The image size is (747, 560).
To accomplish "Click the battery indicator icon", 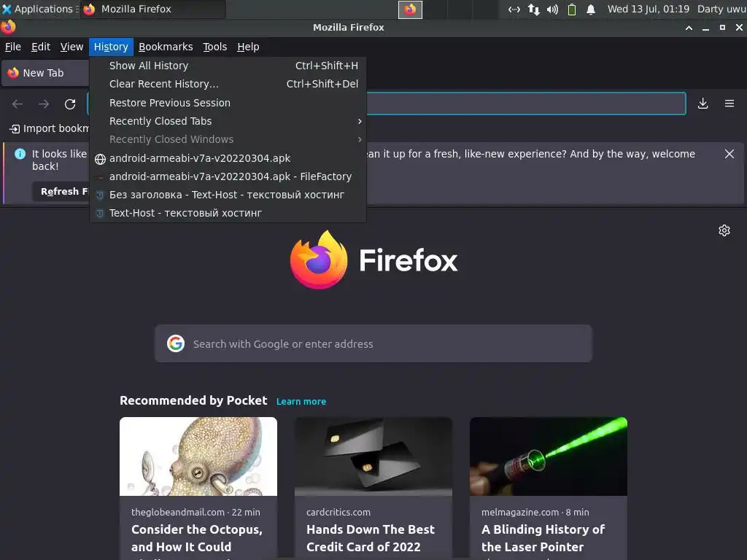I will click(572, 9).
